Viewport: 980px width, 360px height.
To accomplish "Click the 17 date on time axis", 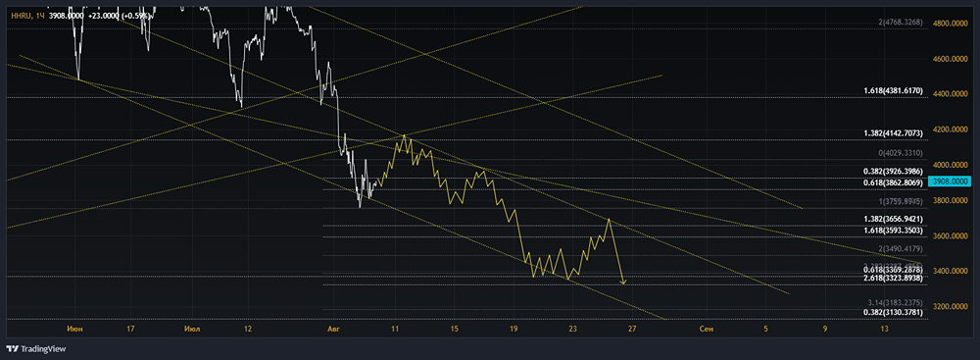I will [130, 329].
